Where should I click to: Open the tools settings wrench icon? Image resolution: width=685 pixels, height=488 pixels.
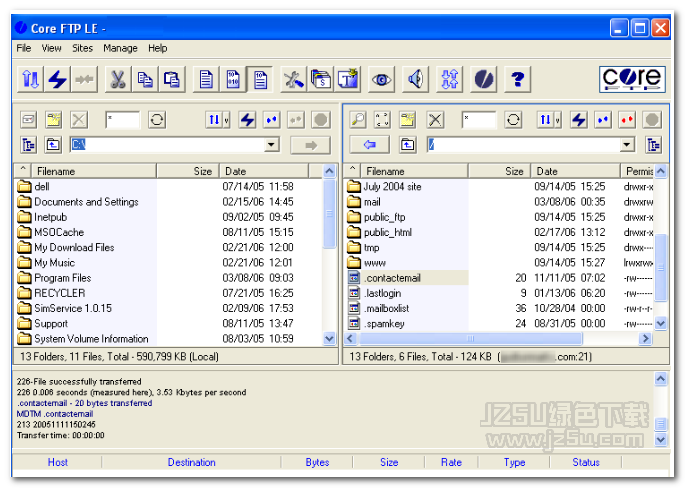coord(294,80)
